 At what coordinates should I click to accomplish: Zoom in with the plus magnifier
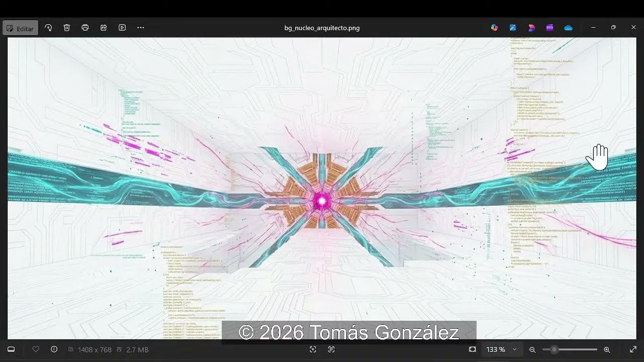click(x=607, y=349)
